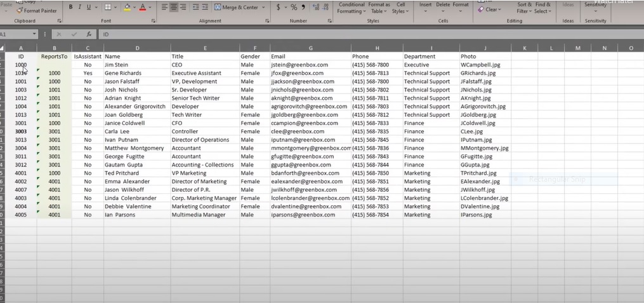Open Cell Styles menu
Screen dimensions: 644x303
pos(400,8)
